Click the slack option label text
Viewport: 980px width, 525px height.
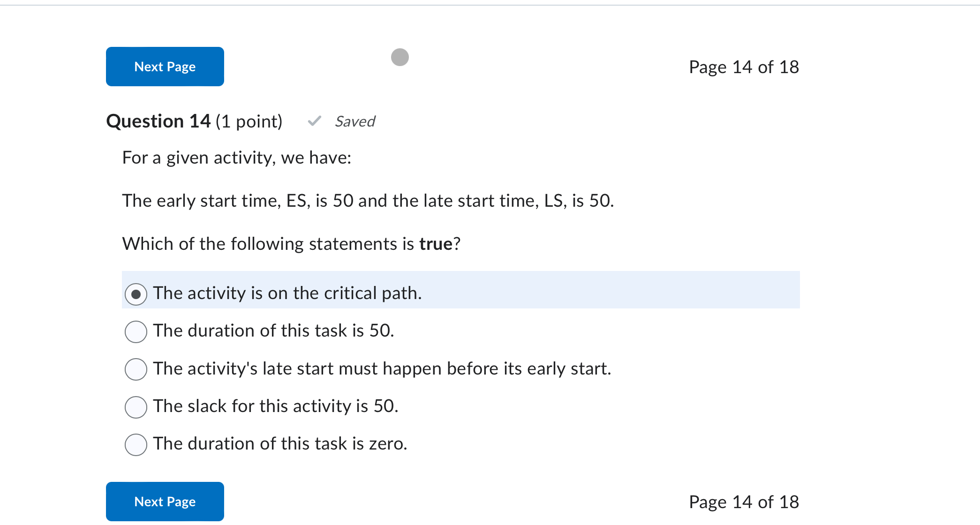276,406
